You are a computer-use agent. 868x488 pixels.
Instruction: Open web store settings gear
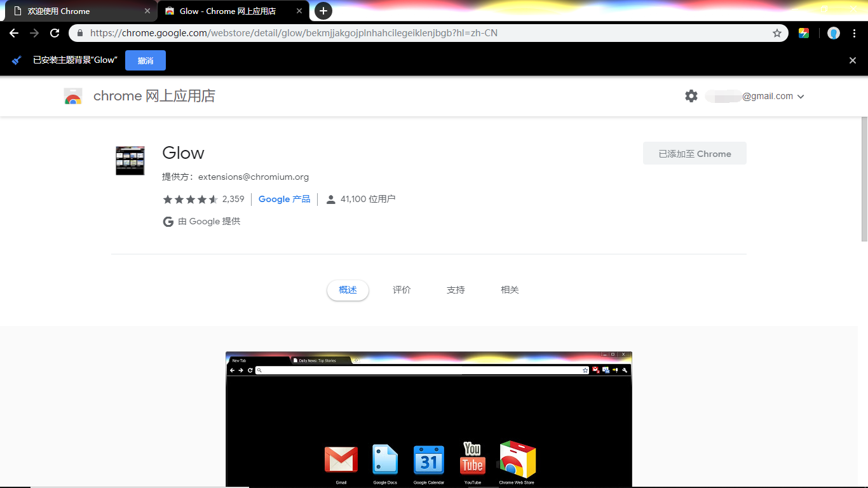click(x=691, y=96)
